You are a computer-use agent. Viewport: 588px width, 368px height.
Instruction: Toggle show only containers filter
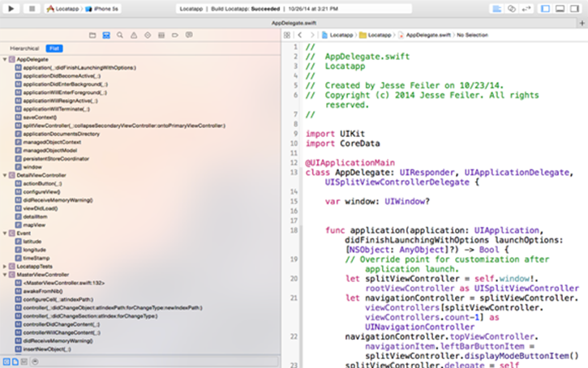point(24,362)
